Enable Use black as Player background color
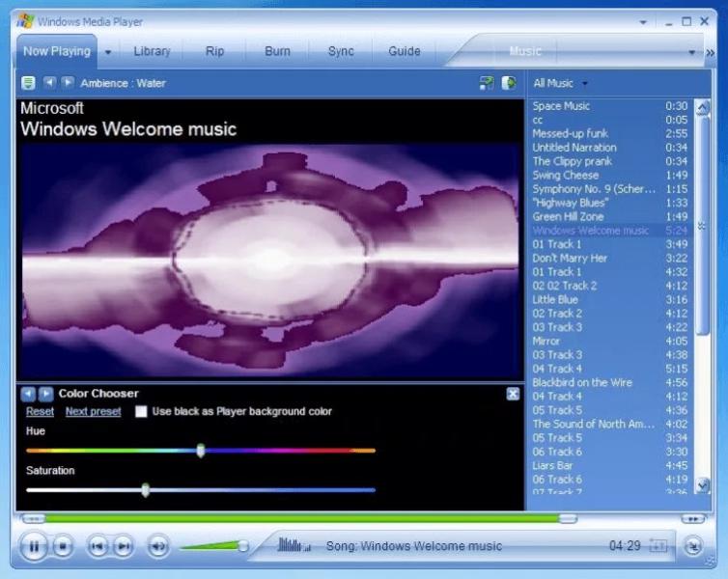Viewport: 728px width, 579px height. 141,411
